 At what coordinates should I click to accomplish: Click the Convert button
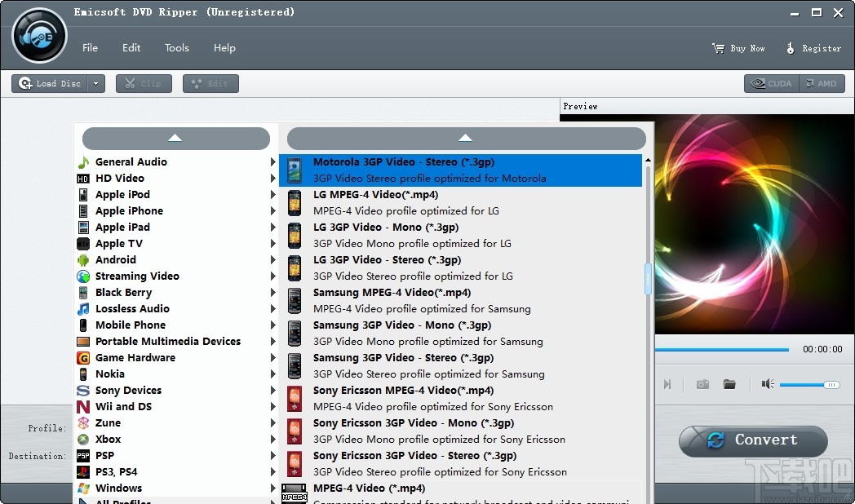tap(751, 440)
